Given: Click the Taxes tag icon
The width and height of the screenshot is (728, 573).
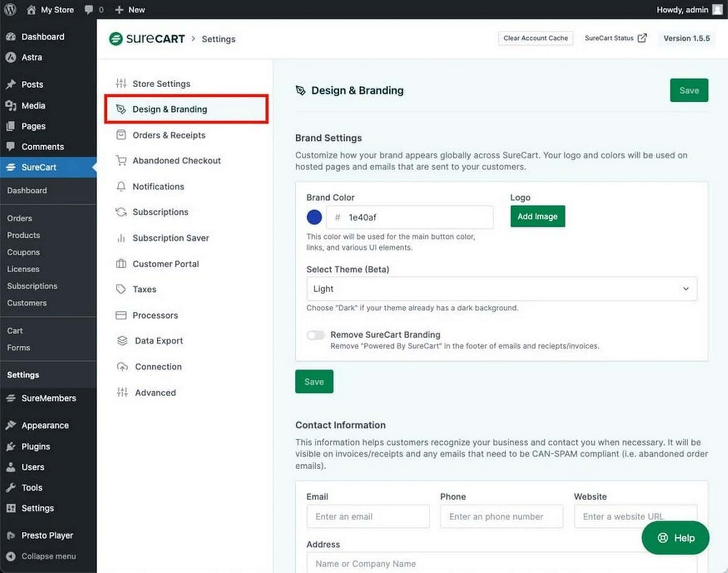Looking at the screenshot, I should [121, 289].
